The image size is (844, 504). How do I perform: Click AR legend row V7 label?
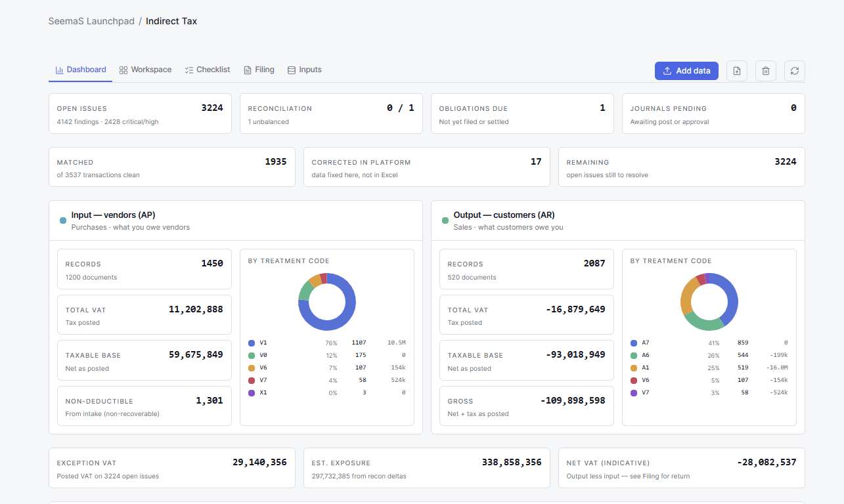(x=646, y=392)
